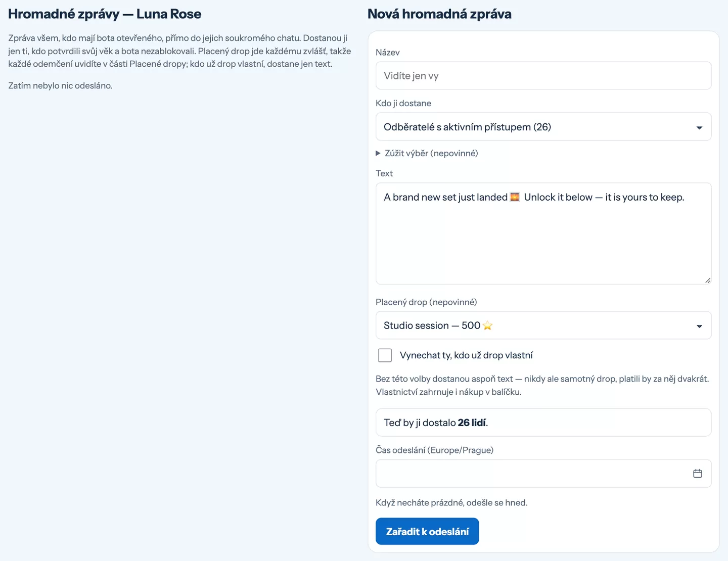Click the Nová hromadná zpráva heading

point(439,14)
